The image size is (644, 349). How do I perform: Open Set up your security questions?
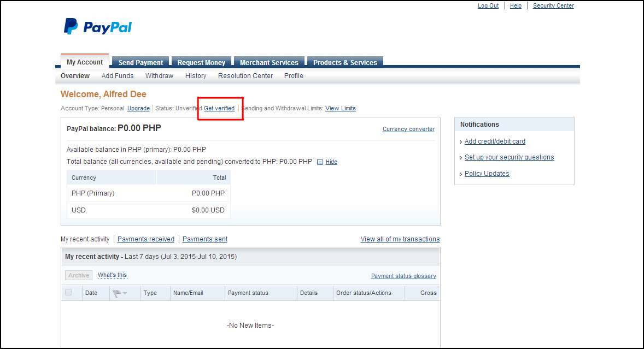[510, 157]
